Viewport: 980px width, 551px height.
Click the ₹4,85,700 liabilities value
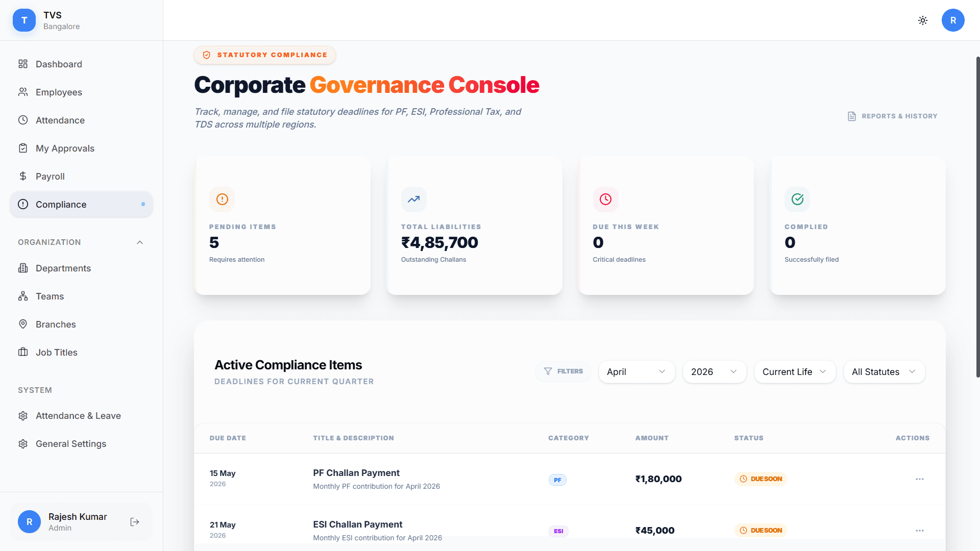439,242
